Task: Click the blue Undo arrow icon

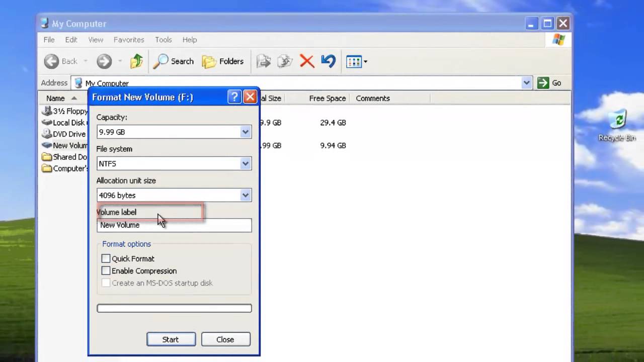Action: click(x=328, y=61)
